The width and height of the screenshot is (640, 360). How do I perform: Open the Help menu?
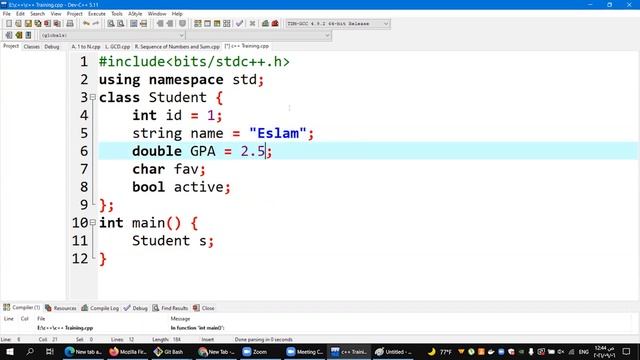pyautogui.click(x=177, y=14)
